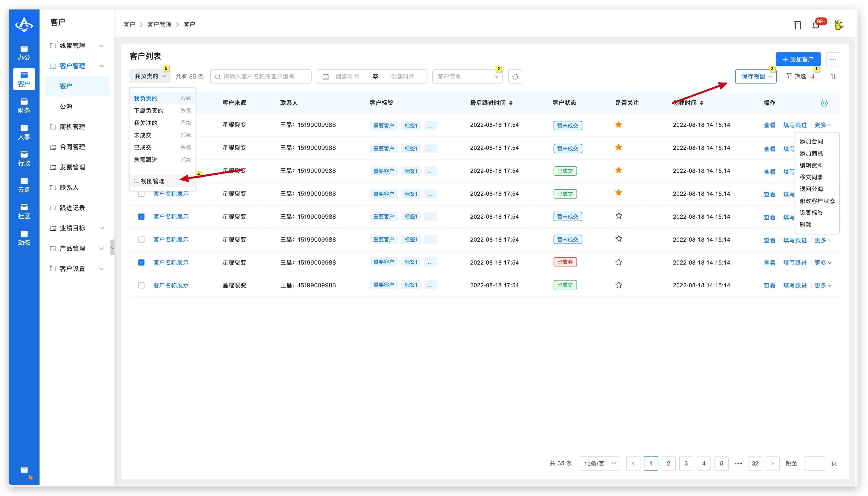The width and height of the screenshot is (868, 496).
Task: Collapse the left navigation panel handle
Action: coord(112,247)
